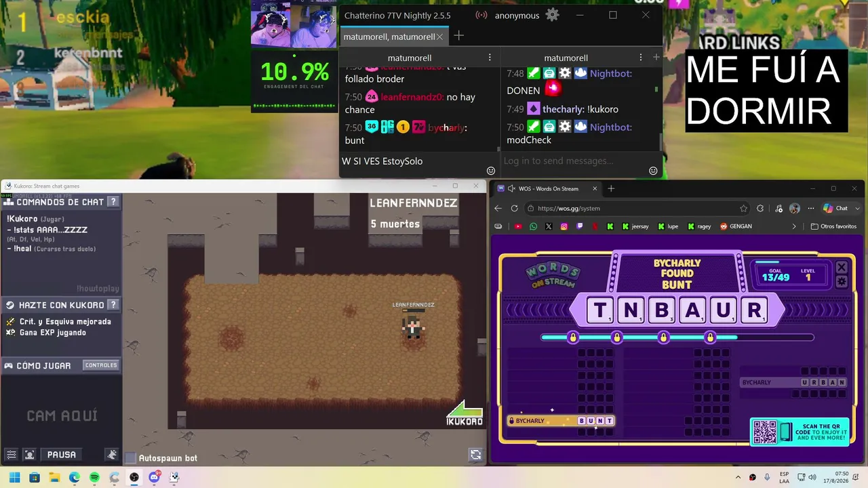Viewport: 868px width, 488px height.
Task: Add a new split with the plus icon
Action: (656, 58)
